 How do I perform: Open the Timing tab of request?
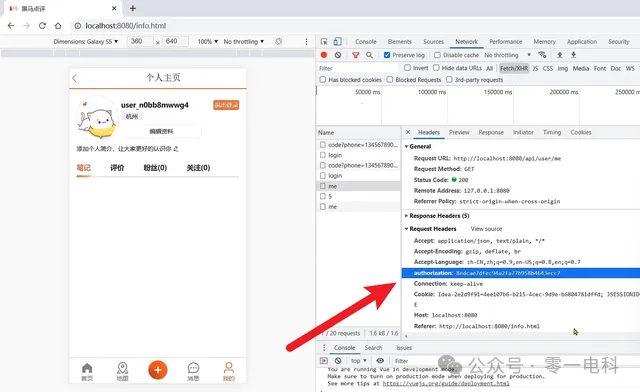552,132
